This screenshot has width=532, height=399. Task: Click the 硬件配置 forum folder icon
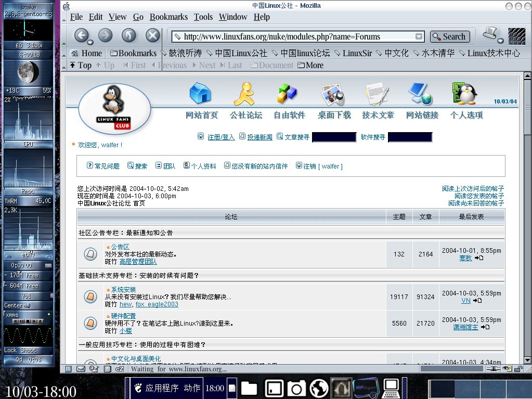[90, 323]
